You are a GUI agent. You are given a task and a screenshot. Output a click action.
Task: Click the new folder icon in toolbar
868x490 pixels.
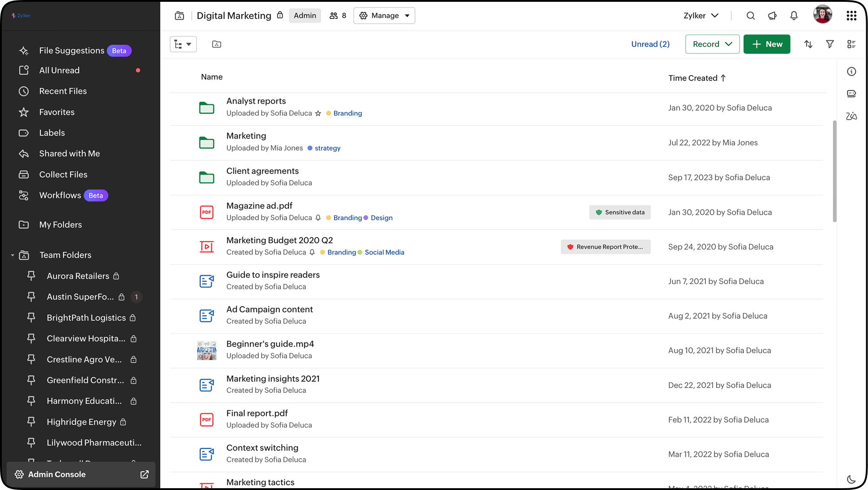[x=217, y=44]
